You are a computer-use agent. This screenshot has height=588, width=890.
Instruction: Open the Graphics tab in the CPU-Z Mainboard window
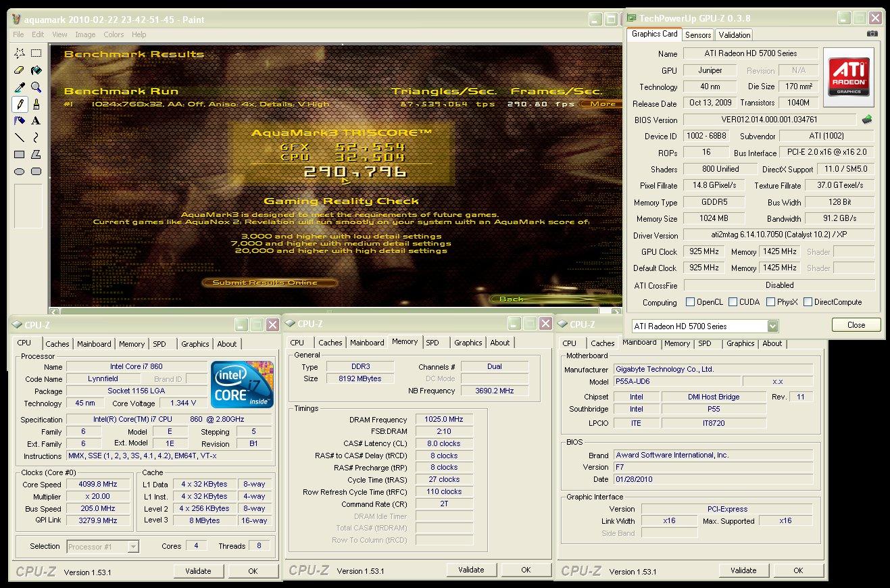coord(740,343)
